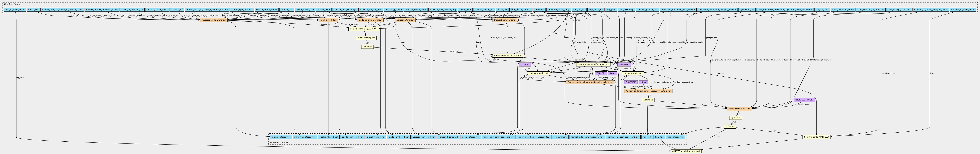Click the synonyms_file input node
This screenshot has width=980, height=154.
coord(747,9)
